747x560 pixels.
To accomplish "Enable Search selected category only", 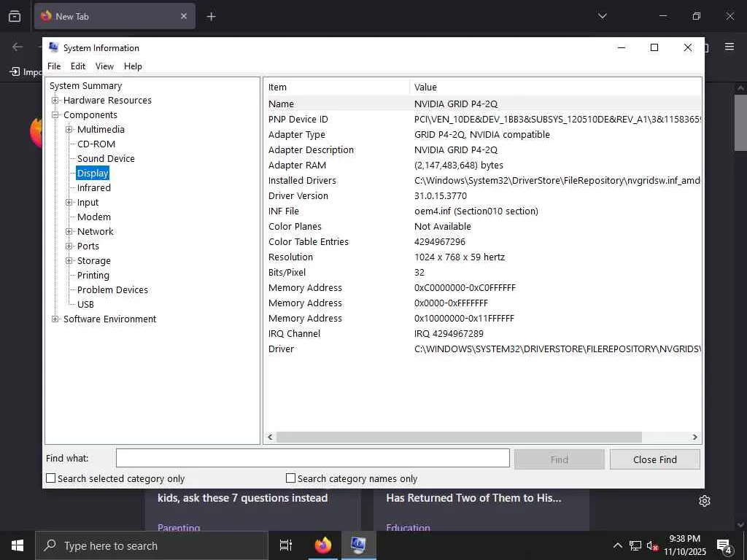I will point(50,478).
